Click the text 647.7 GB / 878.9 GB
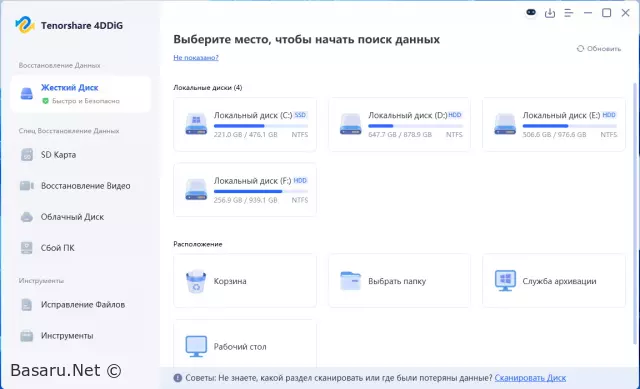 (x=400, y=135)
